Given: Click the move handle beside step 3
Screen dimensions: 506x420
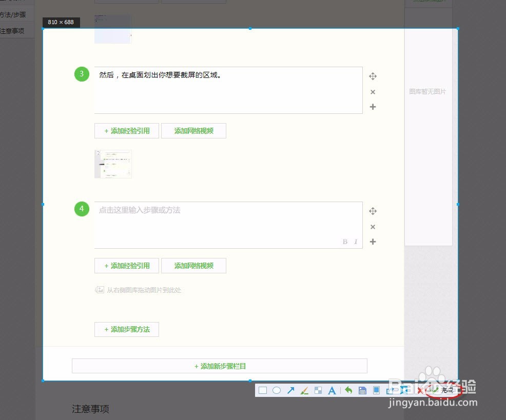Looking at the screenshot, I should tap(373, 76).
